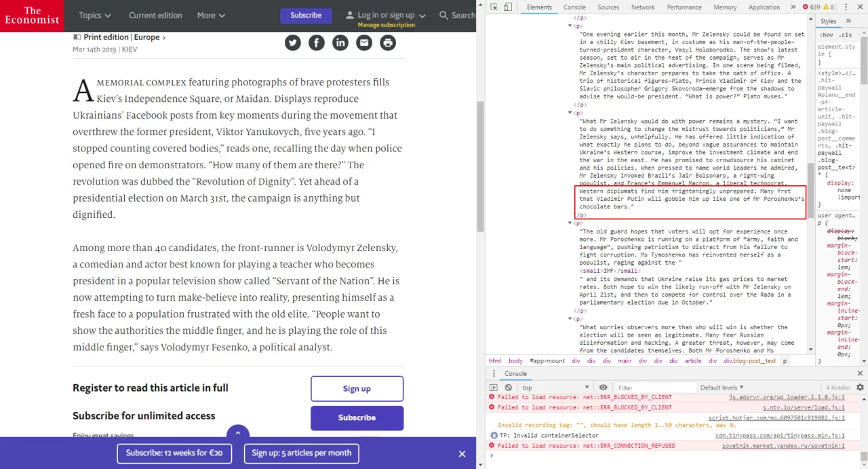Screen dimensions: 868x469
Task: Focus the console Filter field
Action: coord(655,388)
